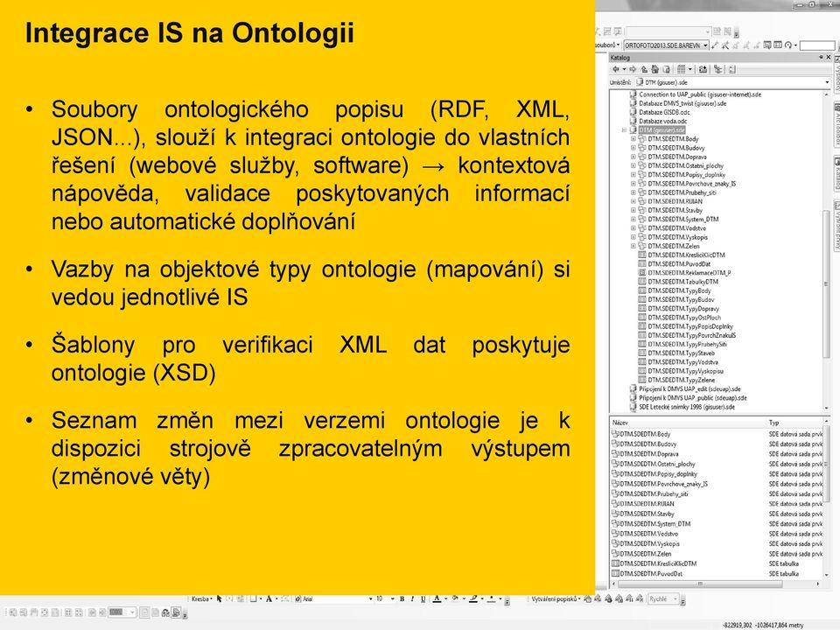Click the fill color bucket icon

click(455, 598)
